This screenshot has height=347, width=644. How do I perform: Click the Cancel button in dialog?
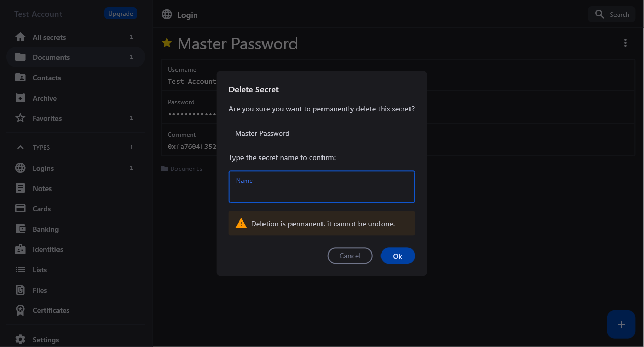click(350, 256)
